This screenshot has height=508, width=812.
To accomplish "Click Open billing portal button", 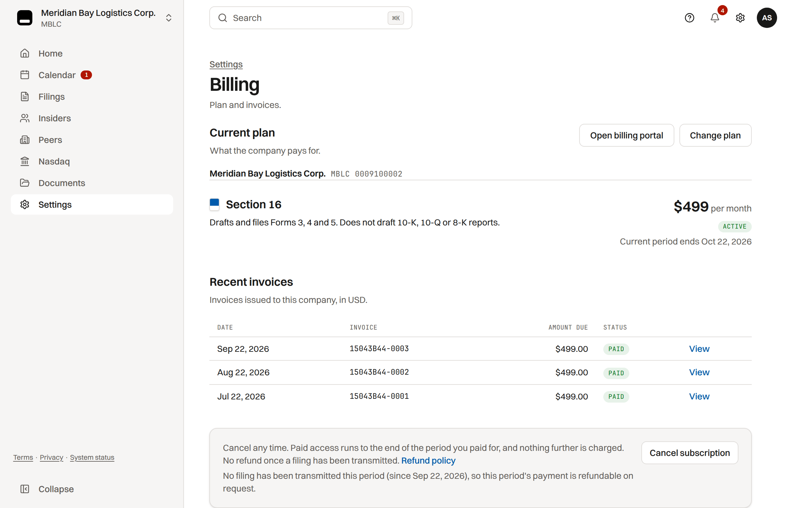I will [626, 135].
